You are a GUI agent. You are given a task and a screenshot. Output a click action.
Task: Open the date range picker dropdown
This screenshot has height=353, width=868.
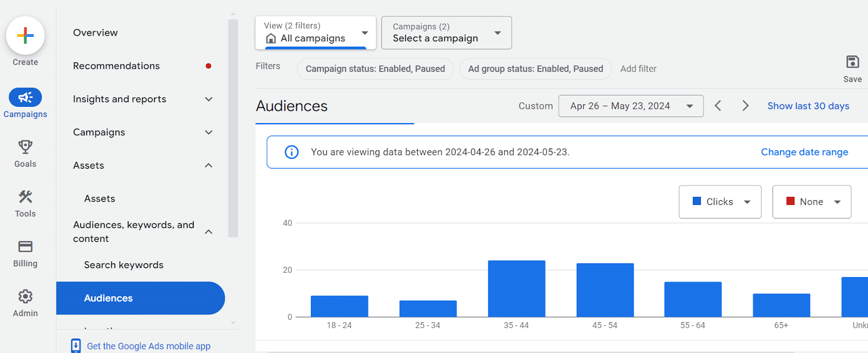coord(631,106)
